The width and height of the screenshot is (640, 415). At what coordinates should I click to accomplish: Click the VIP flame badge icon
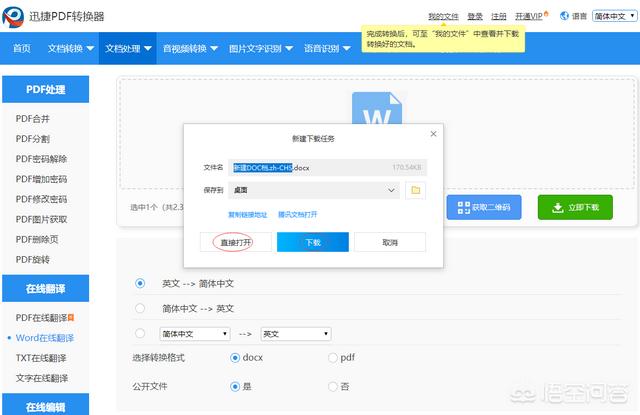[546, 14]
